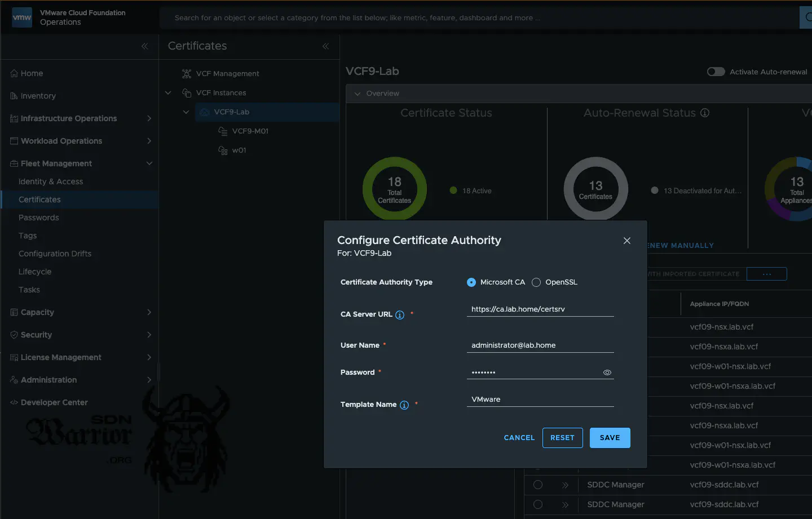Collapse the Overview section
The height and width of the screenshot is (519, 812).
pos(358,94)
